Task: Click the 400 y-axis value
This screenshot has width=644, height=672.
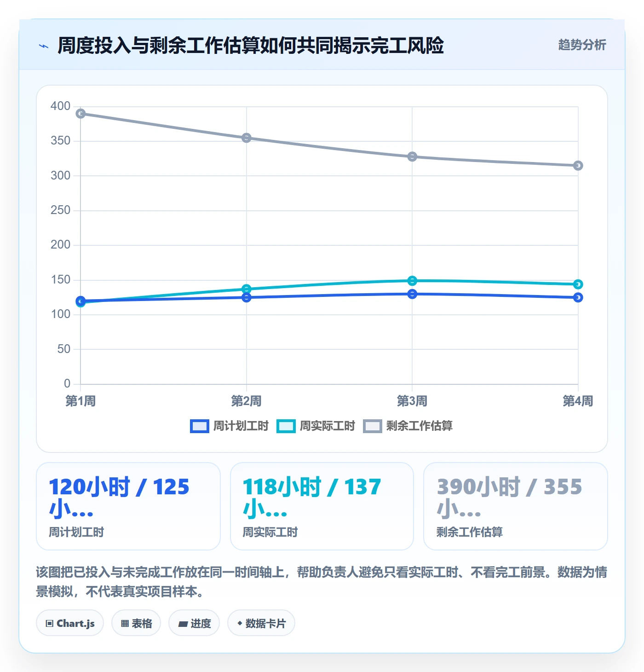Action: [x=61, y=106]
